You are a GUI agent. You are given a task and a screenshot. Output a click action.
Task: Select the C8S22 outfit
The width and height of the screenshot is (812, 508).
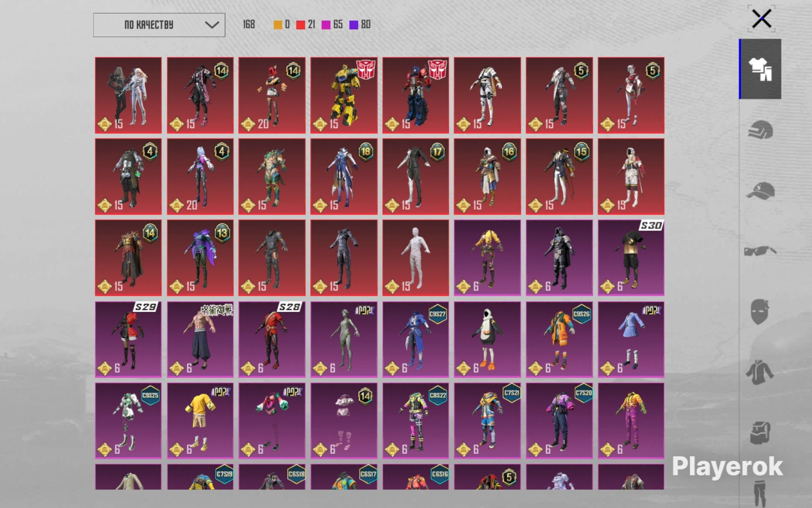[416, 421]
